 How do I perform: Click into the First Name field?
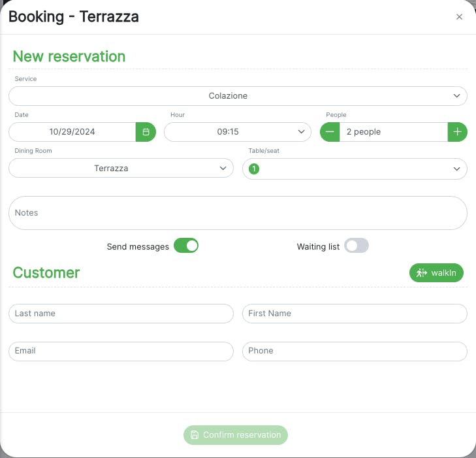[x=355, y=314]
